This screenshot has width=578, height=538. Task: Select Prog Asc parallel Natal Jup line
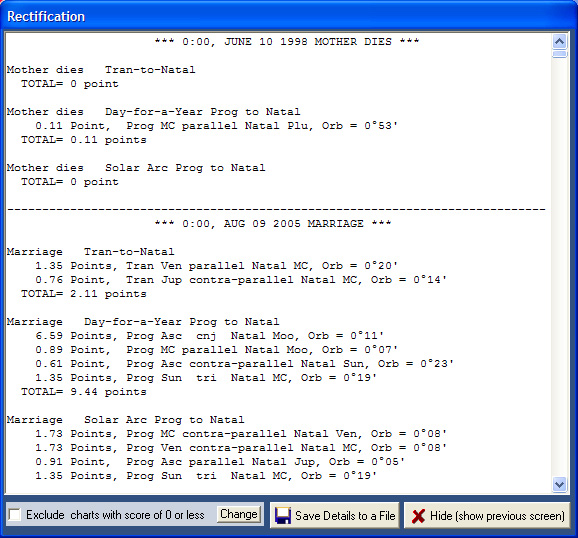pos(220,462)
